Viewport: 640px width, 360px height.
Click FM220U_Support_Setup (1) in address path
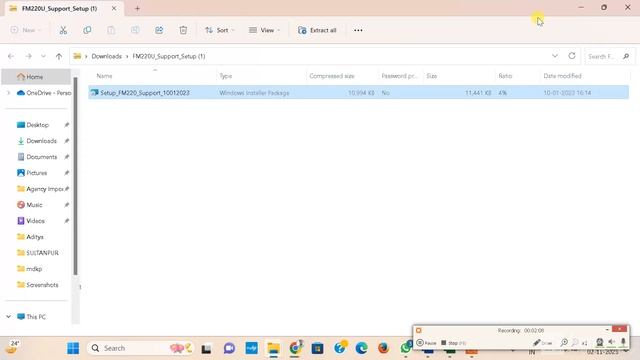(x=169, y=56)
